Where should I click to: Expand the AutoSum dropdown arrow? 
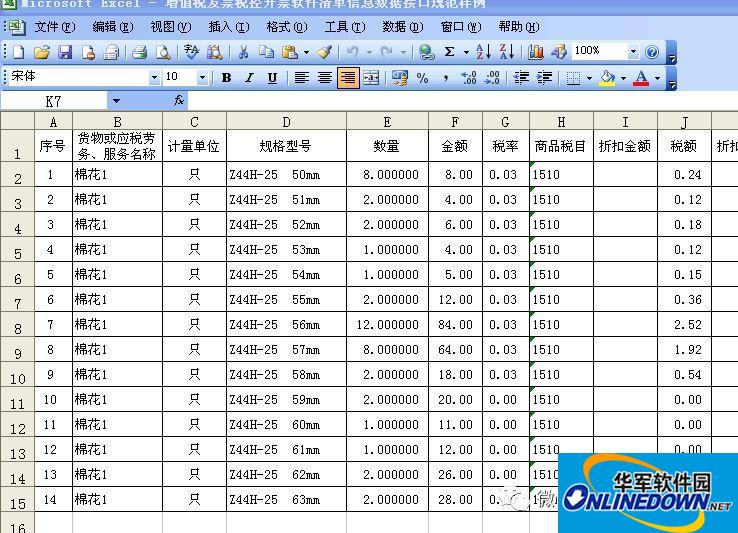pos(466,52)
